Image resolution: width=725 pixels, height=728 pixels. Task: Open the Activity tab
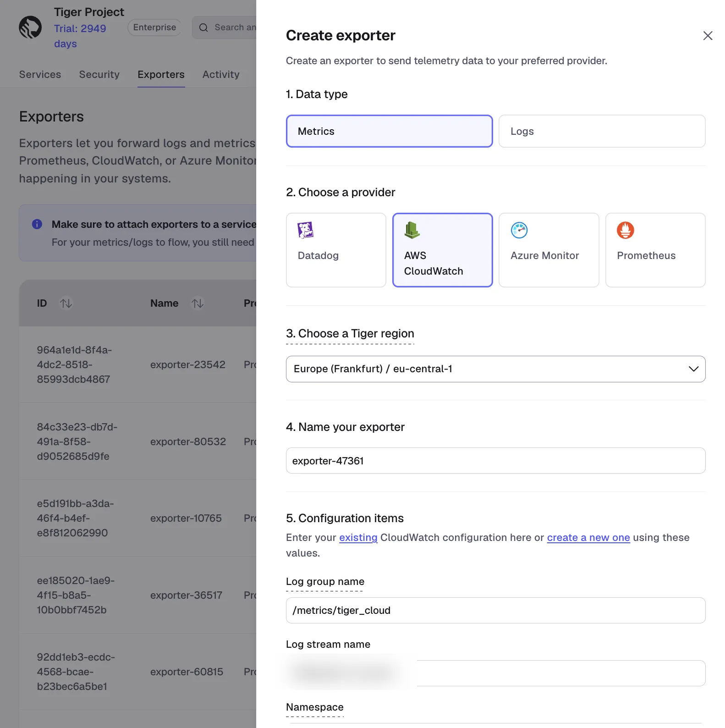click(221, 75)
